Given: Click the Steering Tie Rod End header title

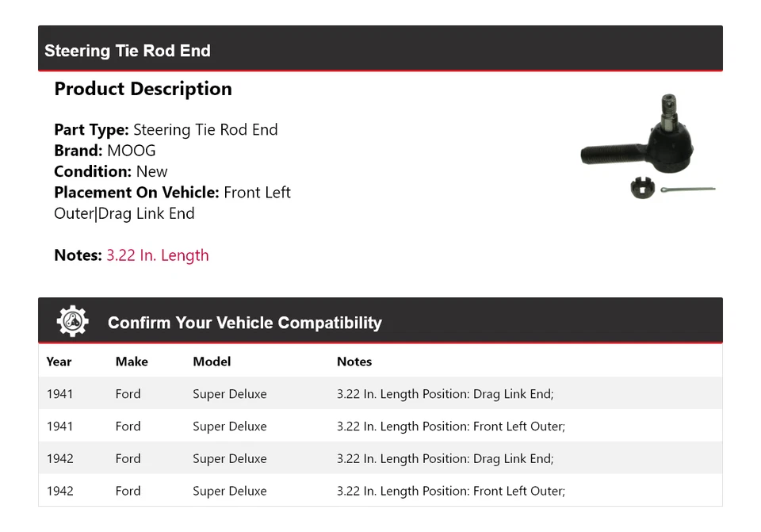Looking at the screenshot, I should click(128, 51).
